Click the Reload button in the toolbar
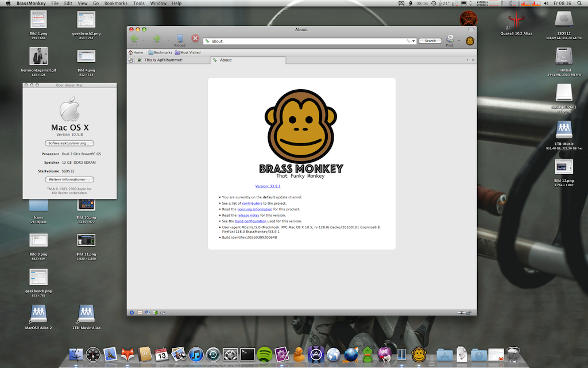The image size is (588, 368). tap(180, 40)
